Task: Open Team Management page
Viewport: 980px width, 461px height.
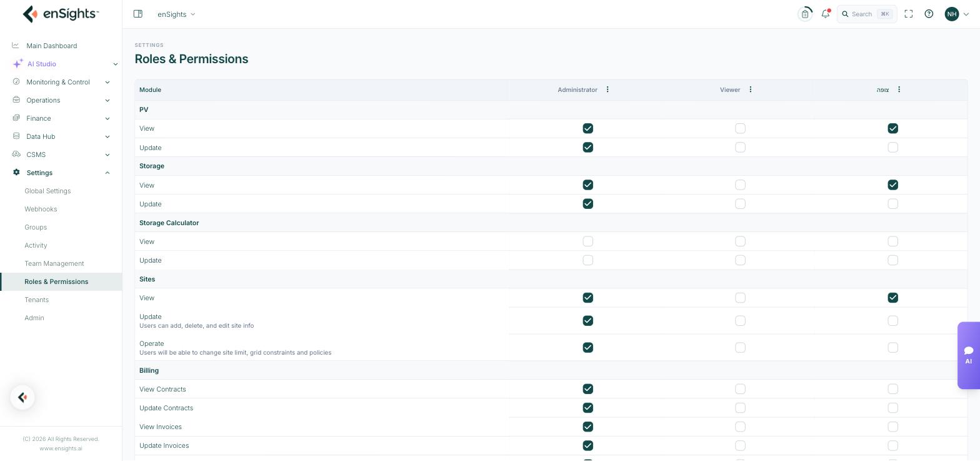Action: [x=54, y=263]
